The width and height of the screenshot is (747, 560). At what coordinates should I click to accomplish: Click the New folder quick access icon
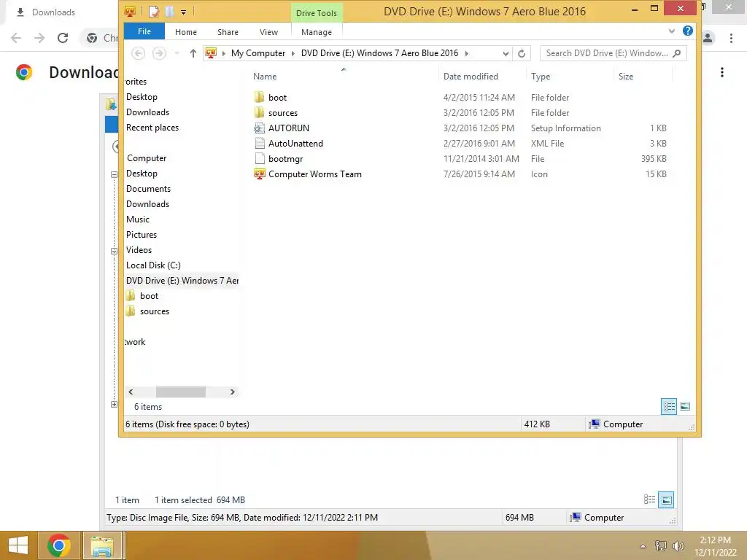click(x=169, y=12)
